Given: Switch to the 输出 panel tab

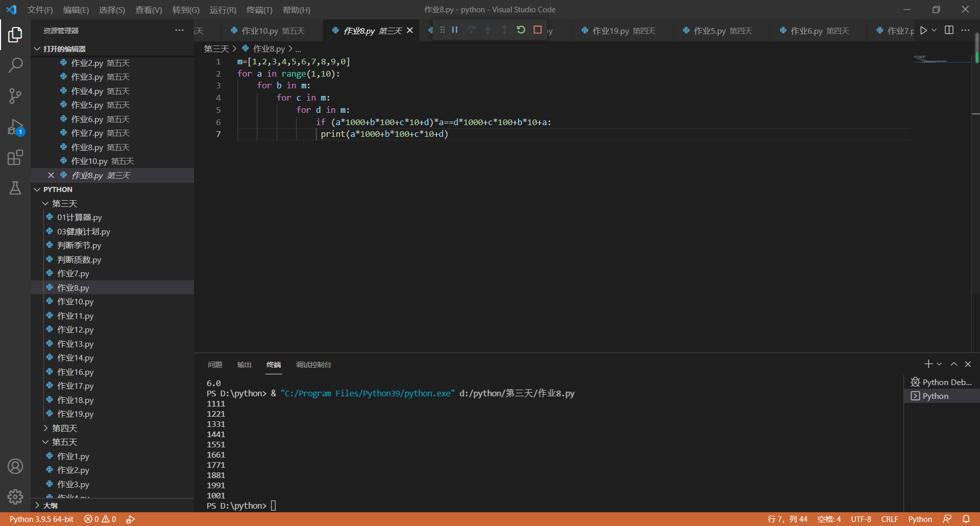Looking at the screenshot, I should (244, 365).
